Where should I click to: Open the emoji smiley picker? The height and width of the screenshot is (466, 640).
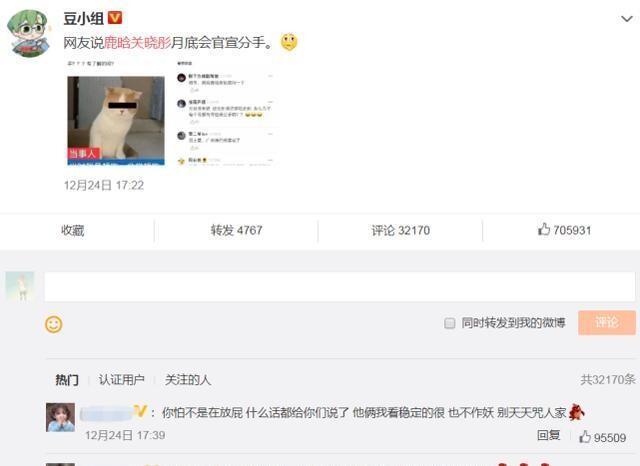pos(53,325)
